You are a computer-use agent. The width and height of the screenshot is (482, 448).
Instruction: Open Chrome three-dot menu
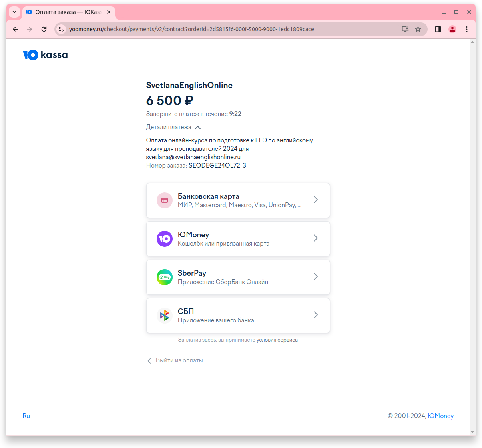tap(467, 29)
